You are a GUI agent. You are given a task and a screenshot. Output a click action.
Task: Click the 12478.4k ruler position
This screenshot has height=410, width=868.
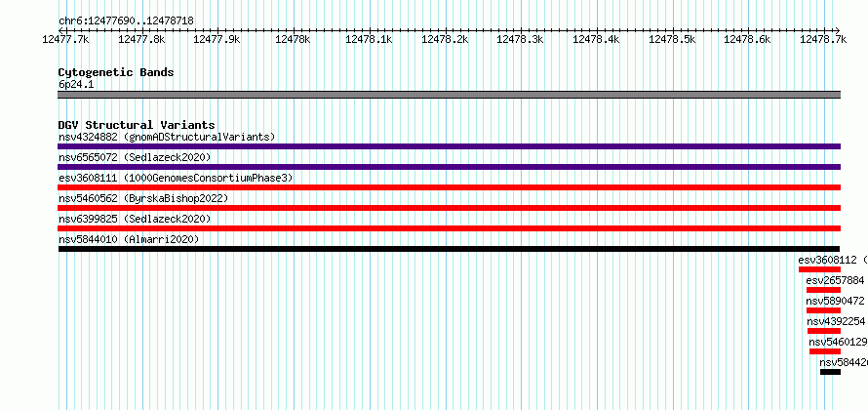596,40
